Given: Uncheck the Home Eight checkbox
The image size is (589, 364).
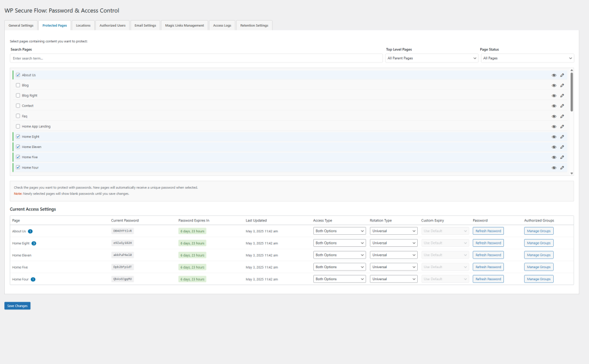Looking at the screenshot, I should coord(18,136).
